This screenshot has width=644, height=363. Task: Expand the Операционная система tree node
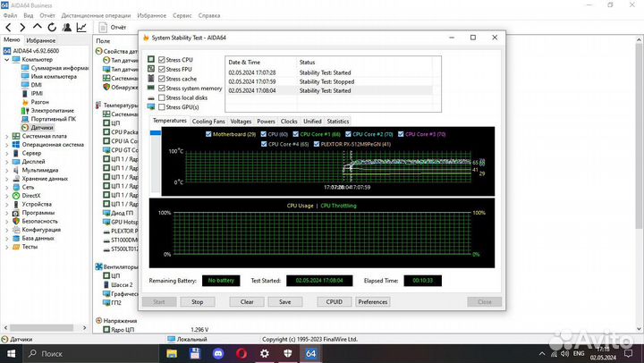[x=7, y=145]
